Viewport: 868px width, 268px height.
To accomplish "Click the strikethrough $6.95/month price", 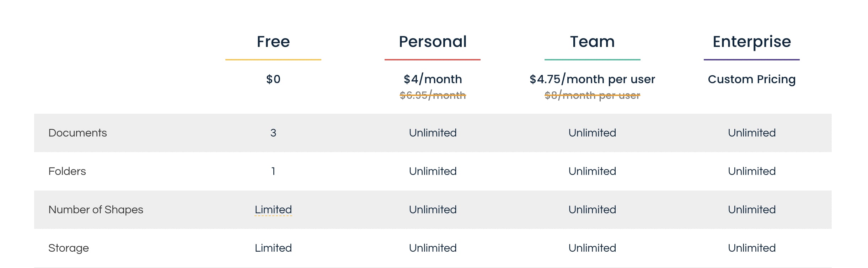I will [x=433, y=95].
